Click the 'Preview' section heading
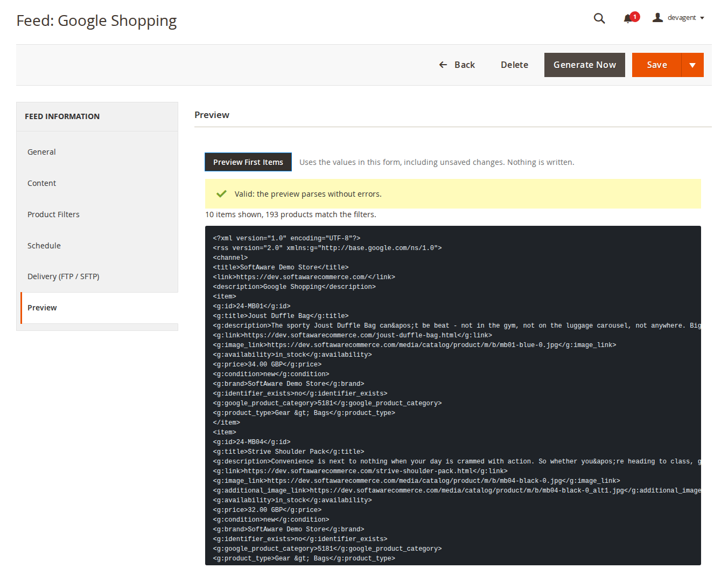This screenshot has width=728, height=582. click(x=212, y=115)
